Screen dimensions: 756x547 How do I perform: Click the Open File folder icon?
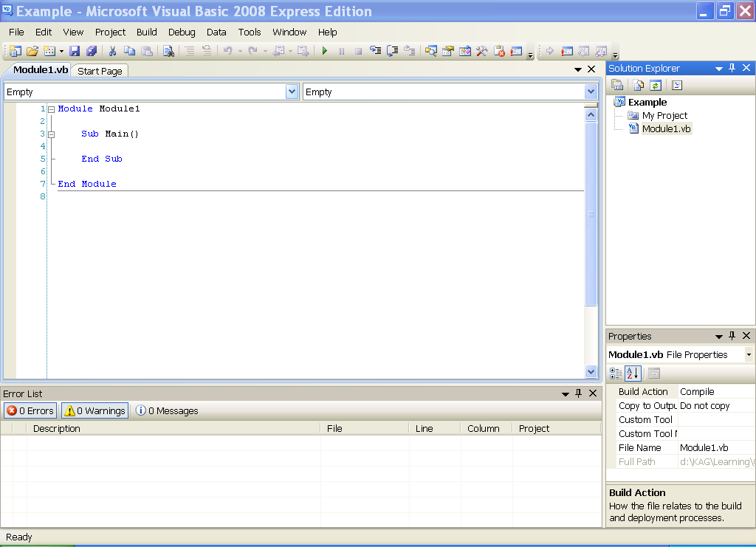(32, 51)
